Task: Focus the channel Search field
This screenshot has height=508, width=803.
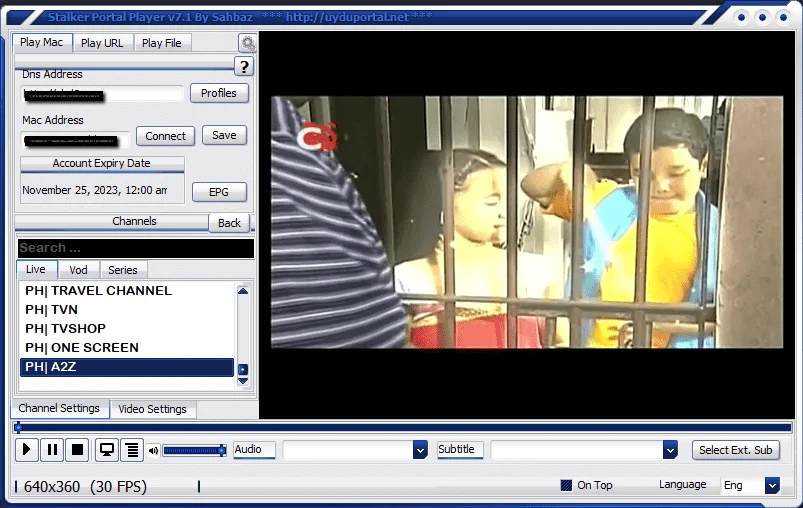Action: click(136, 248)
